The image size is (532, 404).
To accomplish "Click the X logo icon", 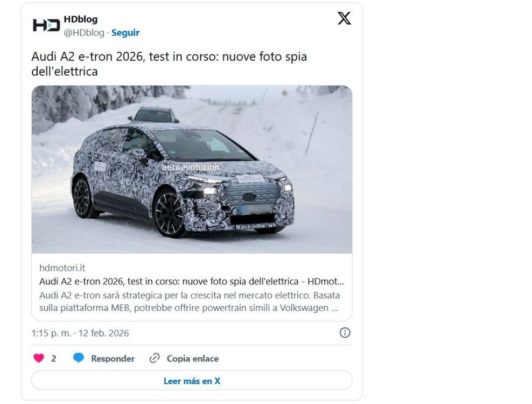I will tap(344, 19).
